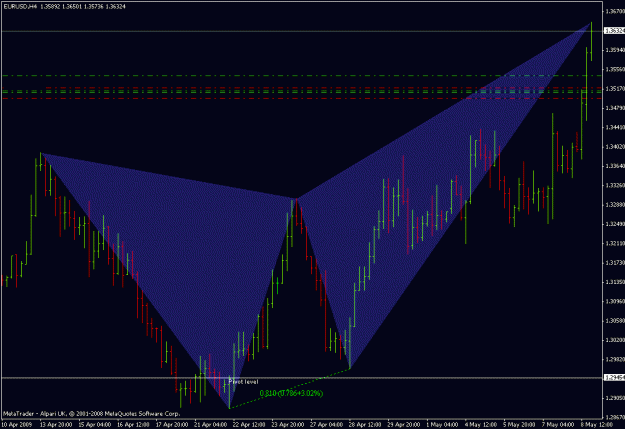Click the 29 Apr 20:00 time label
The width and height of the screenshot is (625, 429).
tap(404, 425)
